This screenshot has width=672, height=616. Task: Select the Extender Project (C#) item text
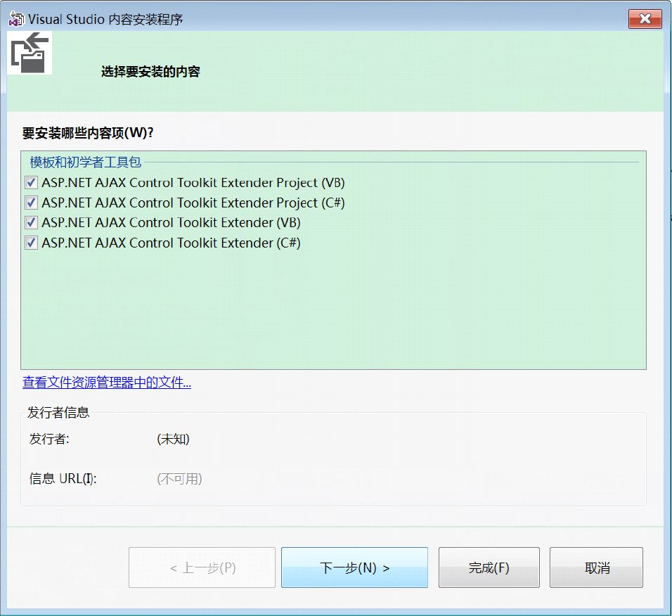193,203
